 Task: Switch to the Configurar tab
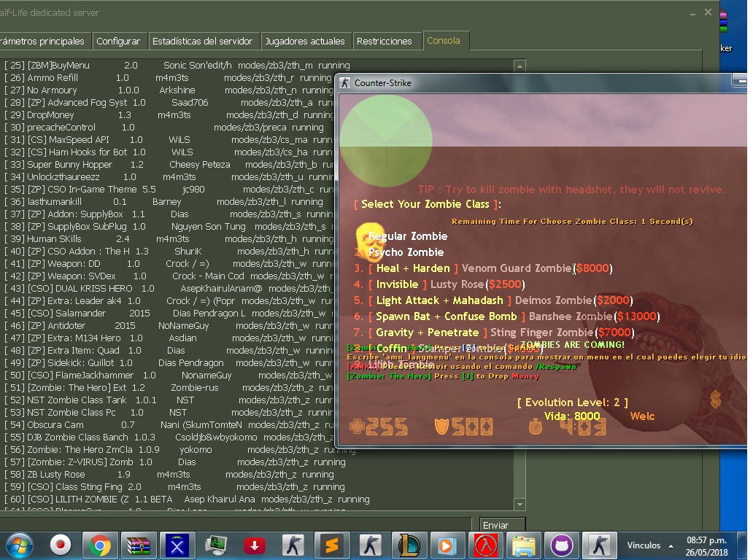118,42
